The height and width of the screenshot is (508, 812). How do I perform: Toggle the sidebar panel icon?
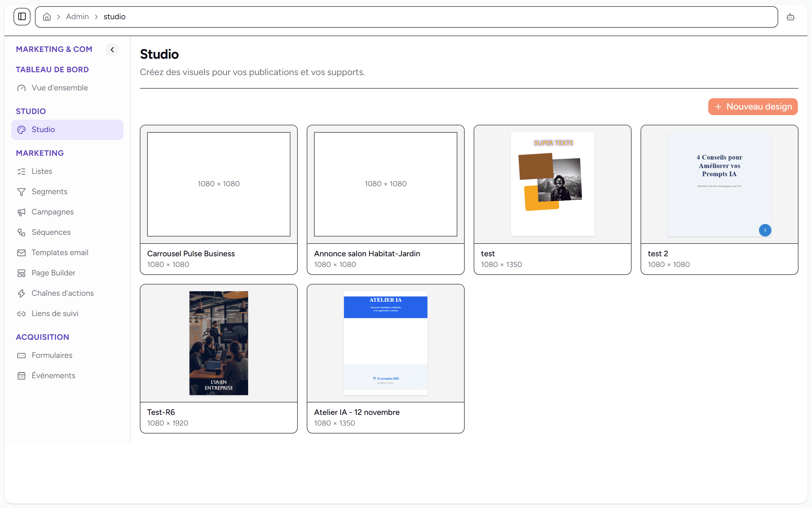coord(22,16)
